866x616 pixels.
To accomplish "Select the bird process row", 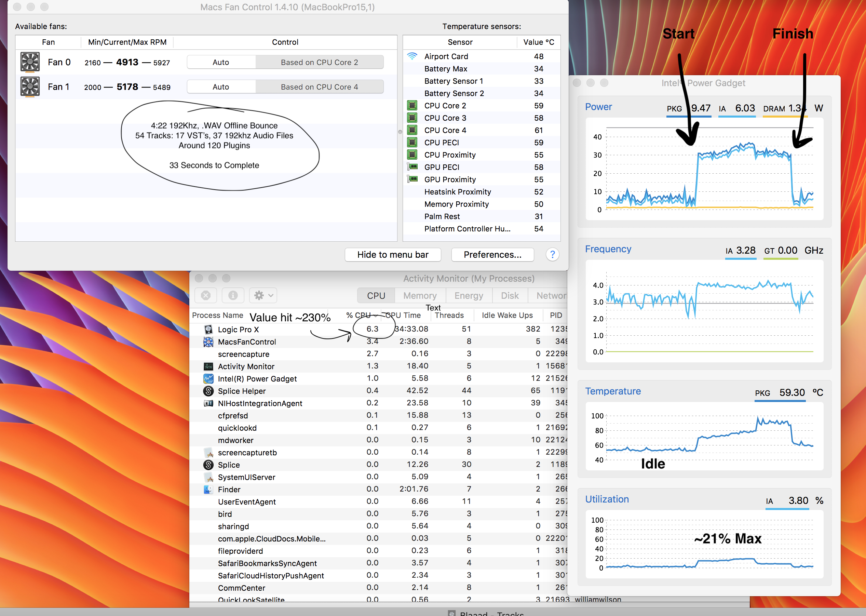I will click(x=378, y=514).
